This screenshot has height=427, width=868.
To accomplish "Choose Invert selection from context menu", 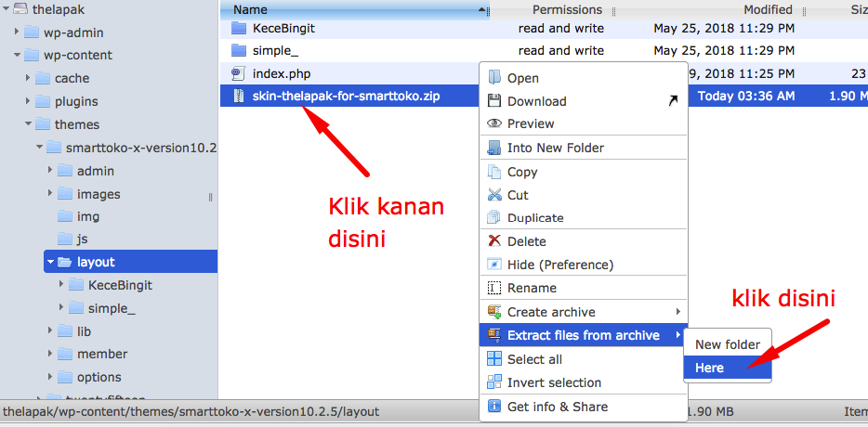I will (x=554, y=382).
